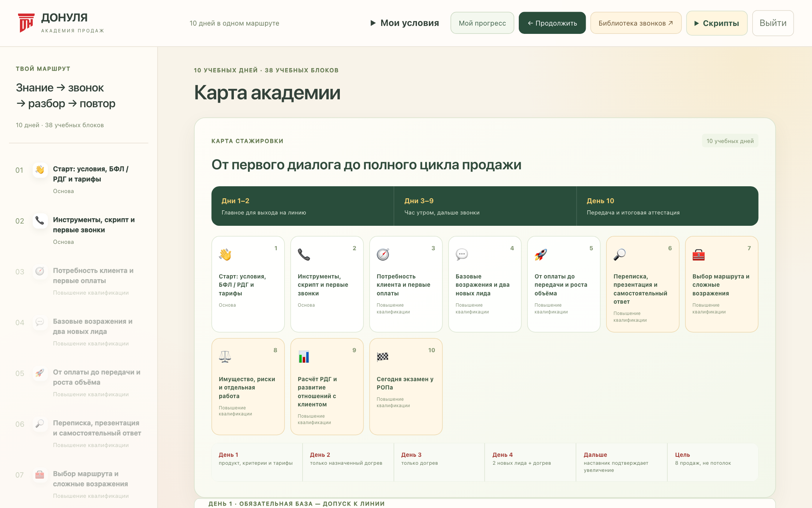
Task: Click the 10 учебных дней badge
Action: point(730,141)
